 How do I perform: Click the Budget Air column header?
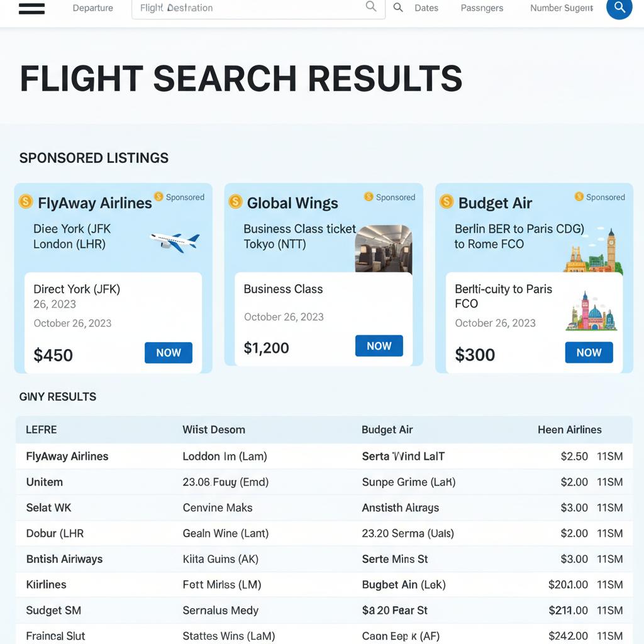tap(387, 430)
